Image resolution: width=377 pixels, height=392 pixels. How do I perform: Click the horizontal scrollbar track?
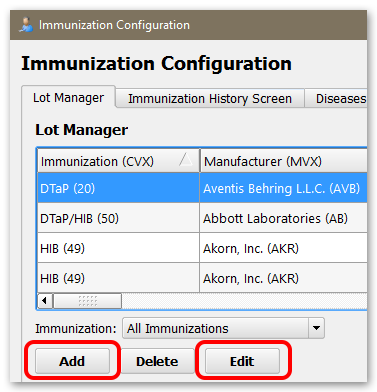pyautogui.click(x=244, y=301)
